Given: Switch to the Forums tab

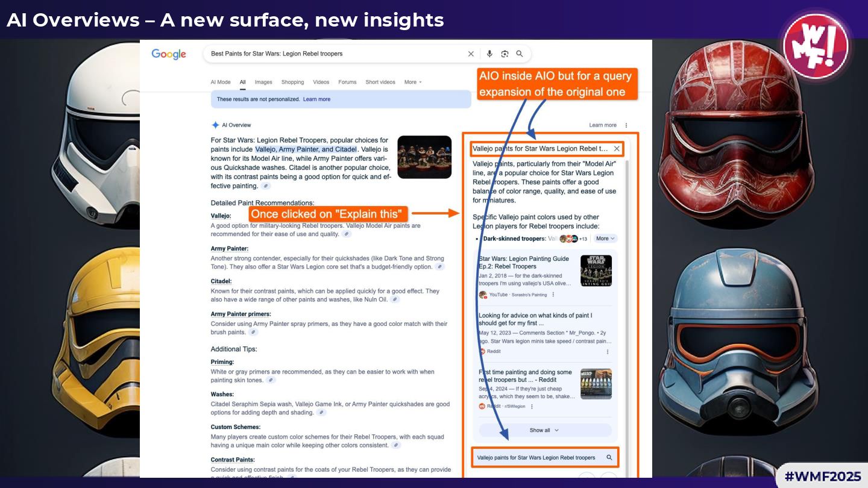Looking at the screenshot, I should (x=347, y=82).
